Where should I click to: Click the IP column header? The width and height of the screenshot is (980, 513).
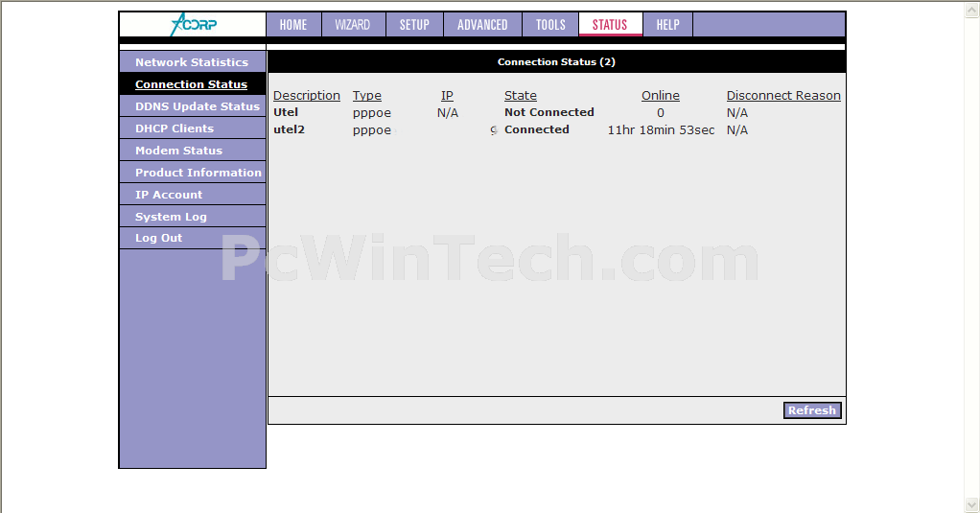(x=447, y=96)
